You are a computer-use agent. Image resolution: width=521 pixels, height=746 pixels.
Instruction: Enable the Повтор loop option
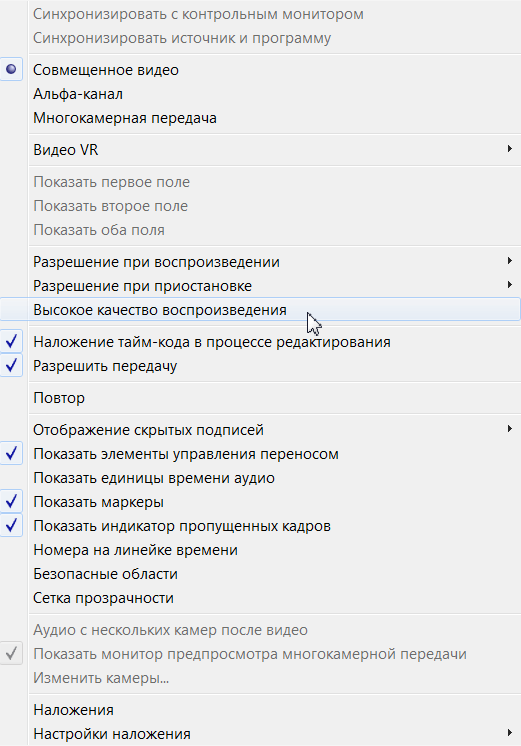point(260,398)
